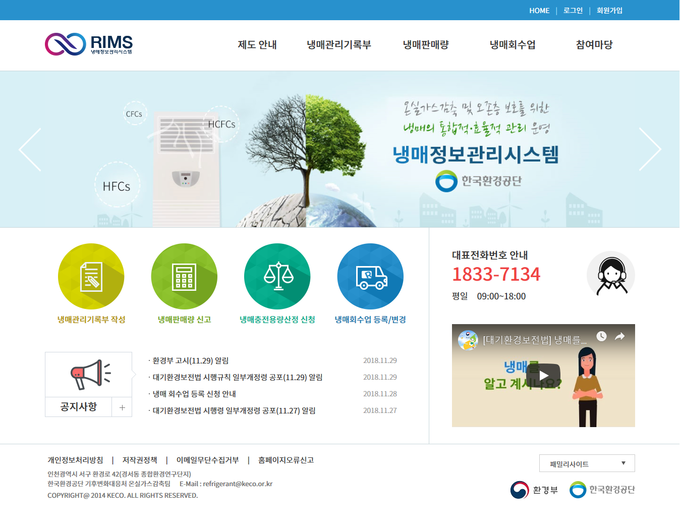Select the 참여마당 menu item
This screenshot has width=680, height=521.
pos(594,45)
